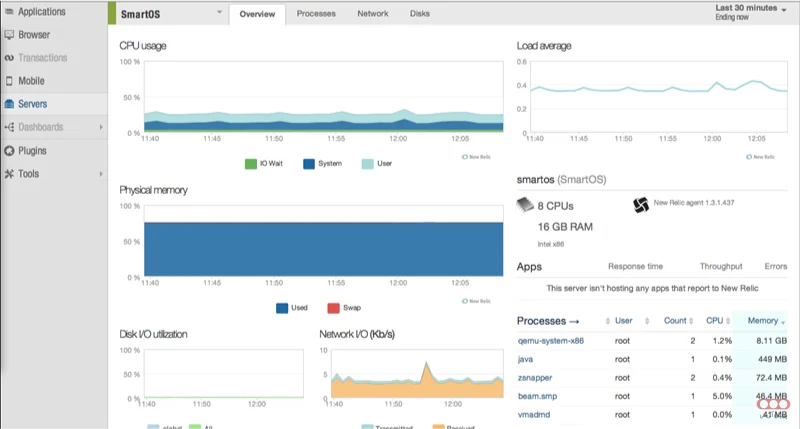Open the SmartOS server dropdown
Screen dimensions: 800x429
[219, 14]
